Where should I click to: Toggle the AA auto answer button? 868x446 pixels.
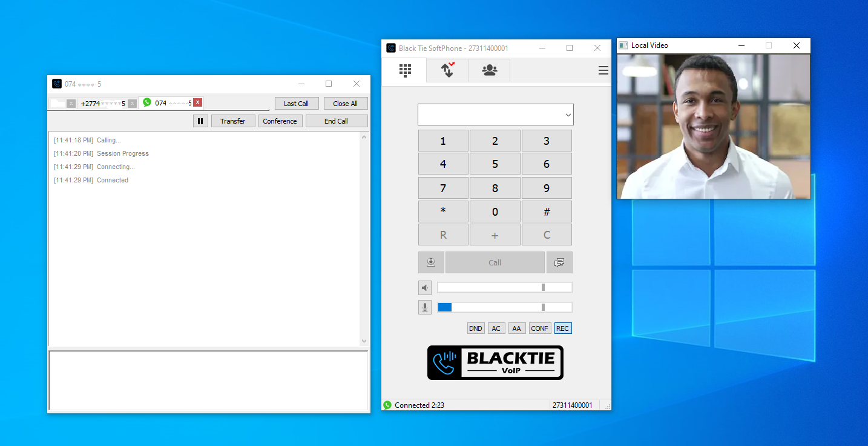516,328
